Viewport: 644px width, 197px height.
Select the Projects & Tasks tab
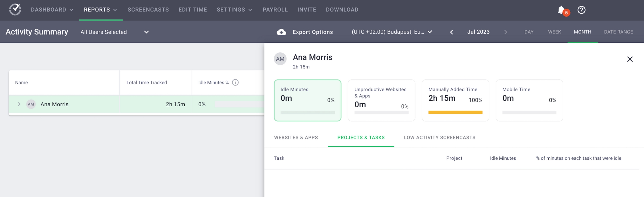(361, 137)
